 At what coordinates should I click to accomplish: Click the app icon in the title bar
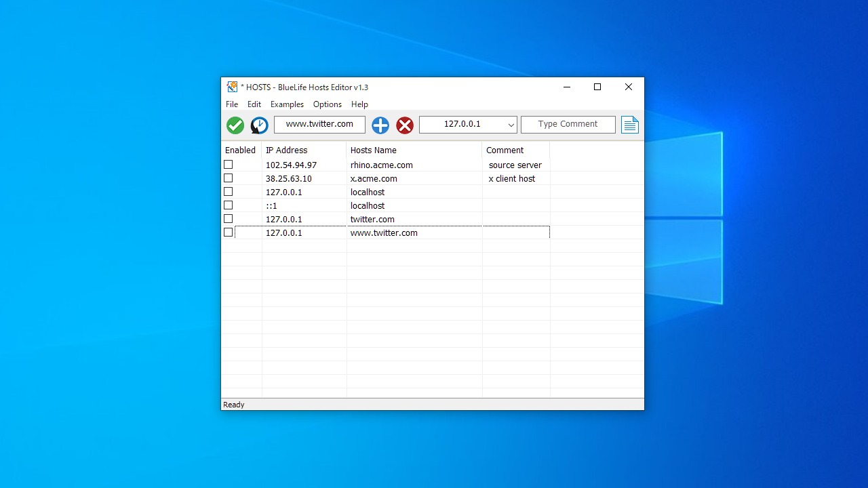[233, 87]
